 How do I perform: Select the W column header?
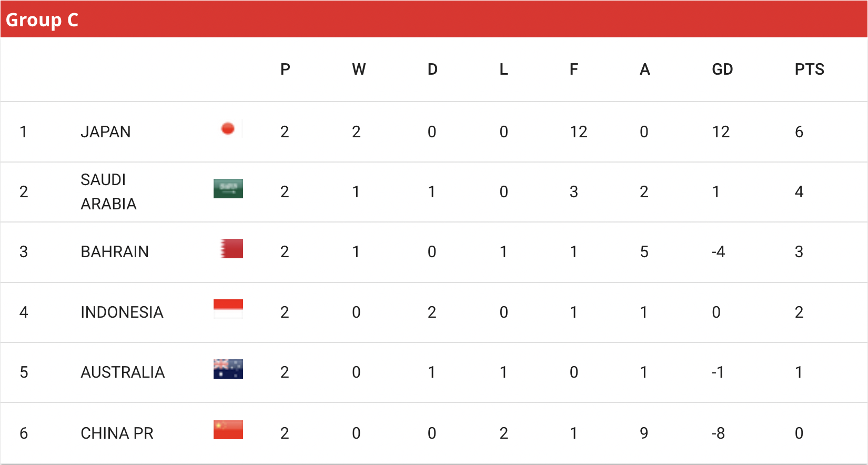click(x=359, y=69)
